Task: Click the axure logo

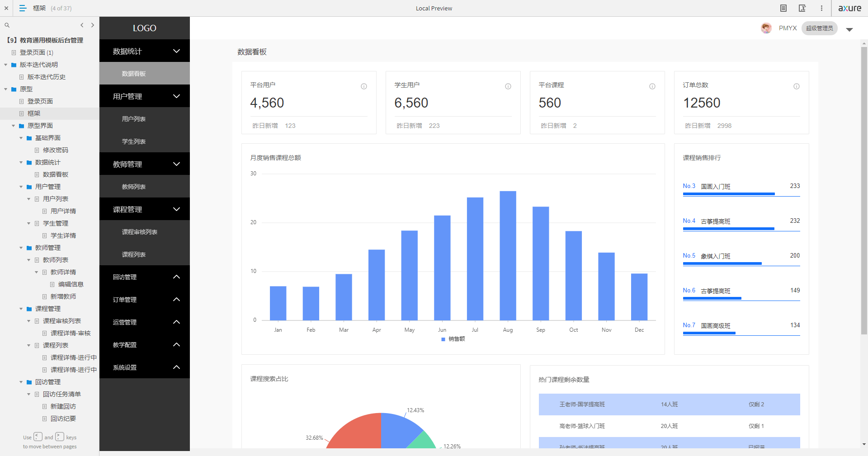Action: (x=849, y=8)
